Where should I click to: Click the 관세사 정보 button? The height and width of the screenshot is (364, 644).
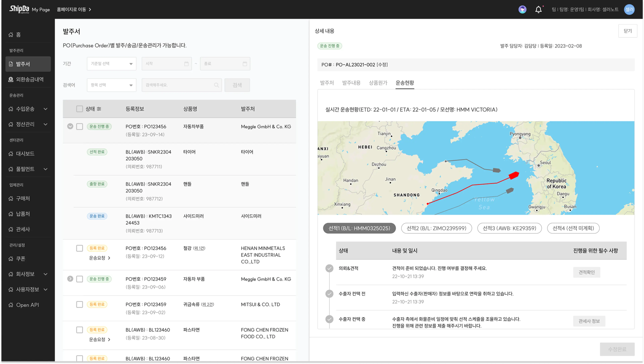(589, 321)
